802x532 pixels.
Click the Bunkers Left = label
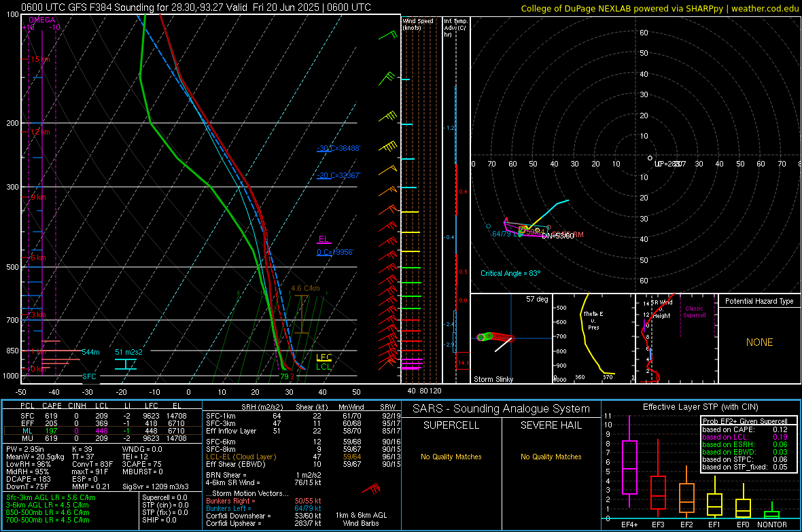[228, 508]
